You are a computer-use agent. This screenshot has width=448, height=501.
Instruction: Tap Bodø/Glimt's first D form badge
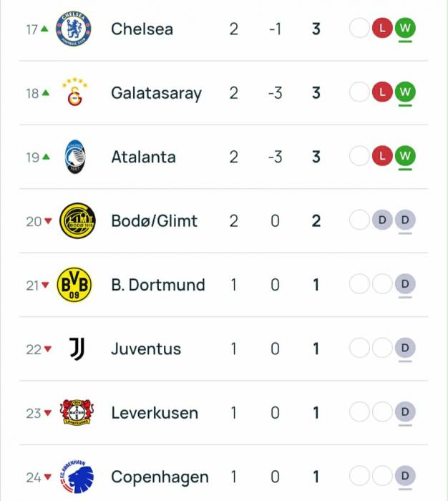(x=382, y=220)
